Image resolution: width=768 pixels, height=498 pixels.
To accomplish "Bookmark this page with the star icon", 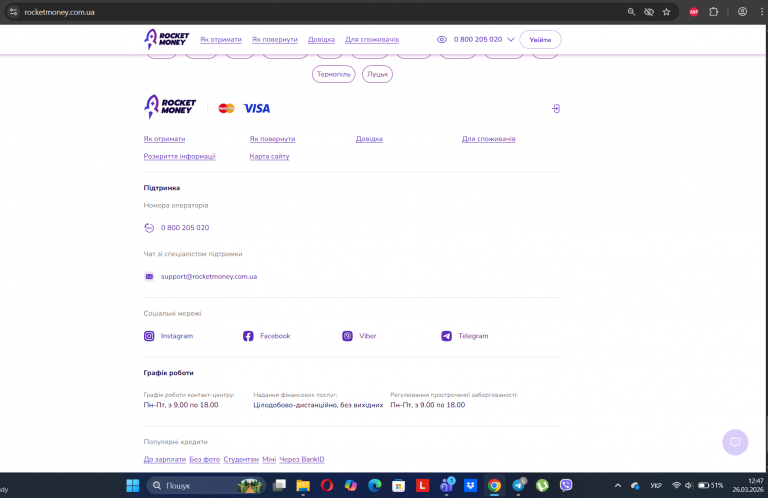I will pos(667,12).
